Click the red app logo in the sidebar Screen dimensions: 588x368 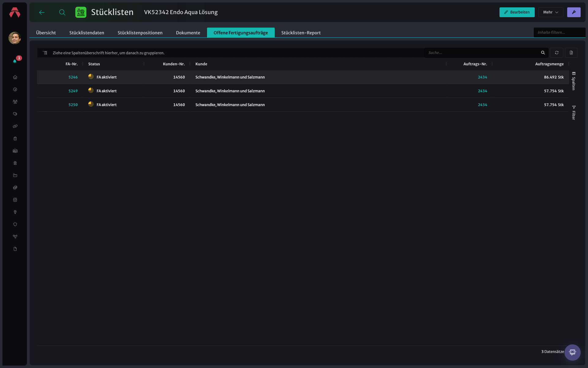(x=15, y=13)
